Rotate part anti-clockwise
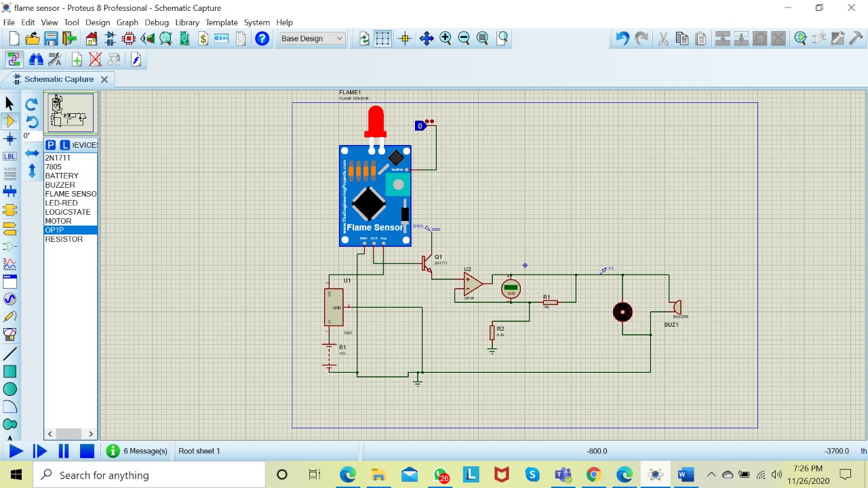Screen dimensions: 868x488 point(32,122)
